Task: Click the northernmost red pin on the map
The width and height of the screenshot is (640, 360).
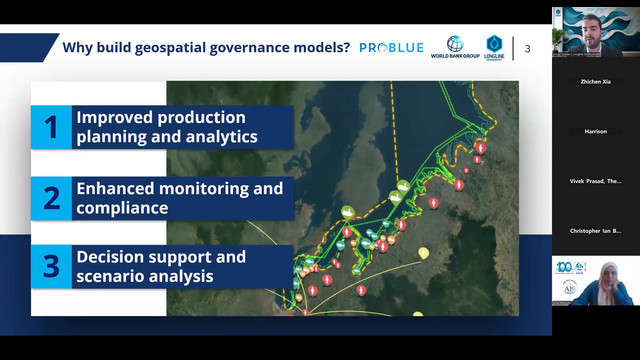Action: click(481, 148)
